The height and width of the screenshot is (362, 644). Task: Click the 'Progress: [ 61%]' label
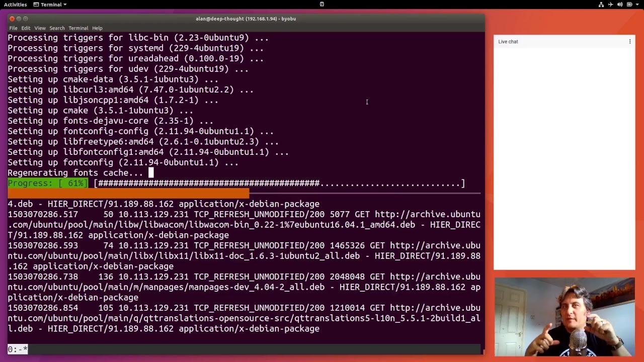(x=48, y=184)
